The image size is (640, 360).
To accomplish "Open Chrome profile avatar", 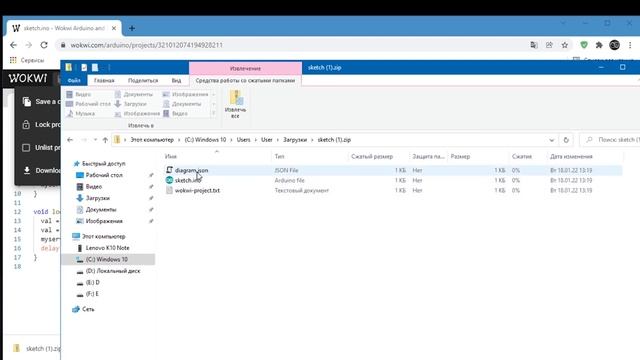I will [614, 45].
